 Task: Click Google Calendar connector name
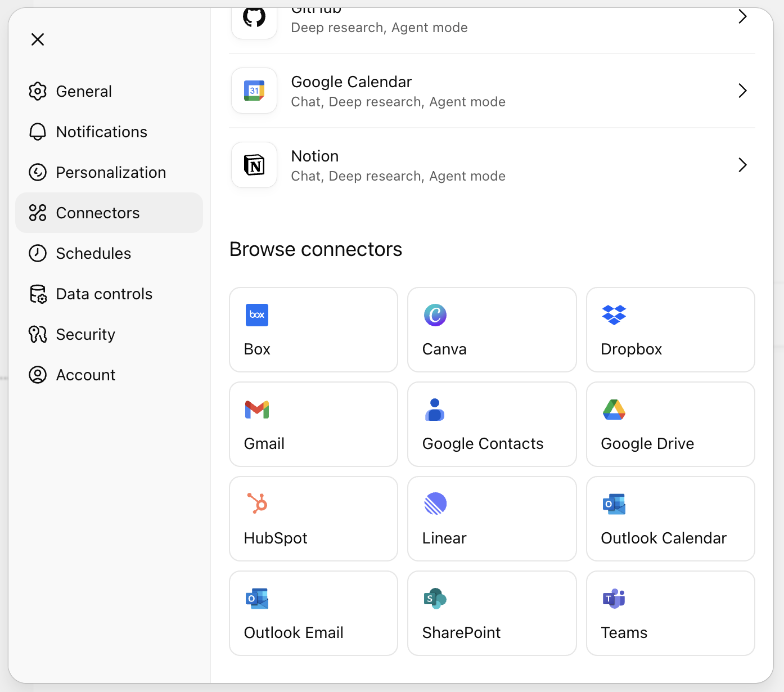352,82
